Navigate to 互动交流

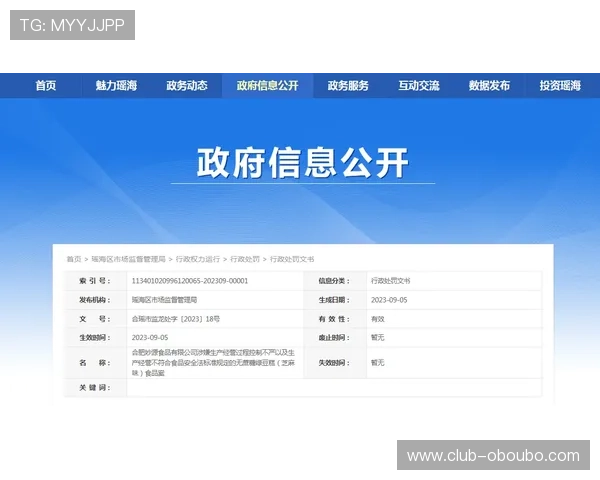click(x=419, y=85)
